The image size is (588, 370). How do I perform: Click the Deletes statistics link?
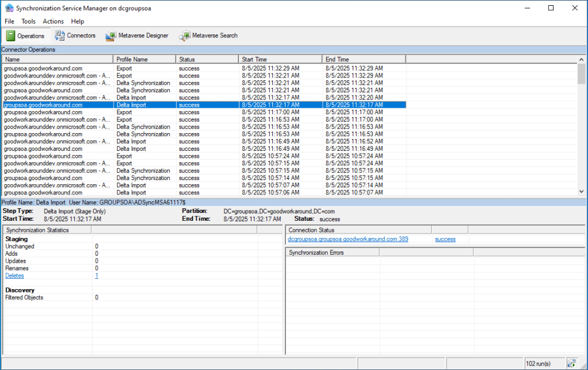point(14,276)
